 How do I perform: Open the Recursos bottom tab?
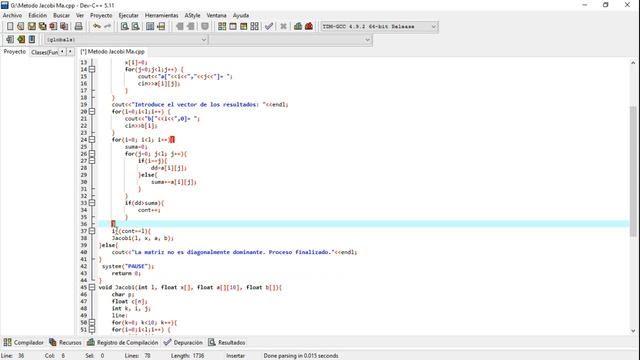pyautogui.click(x=65, y=342)
